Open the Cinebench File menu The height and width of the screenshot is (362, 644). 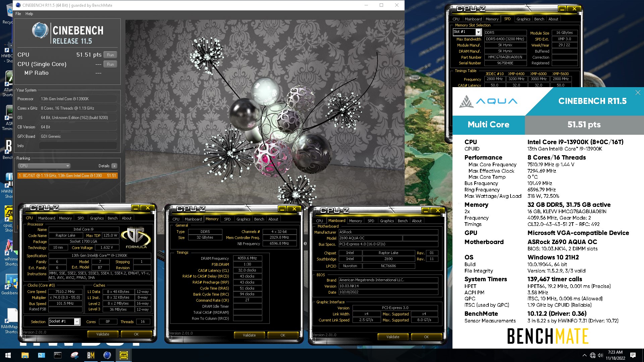(x=18, y=14)
